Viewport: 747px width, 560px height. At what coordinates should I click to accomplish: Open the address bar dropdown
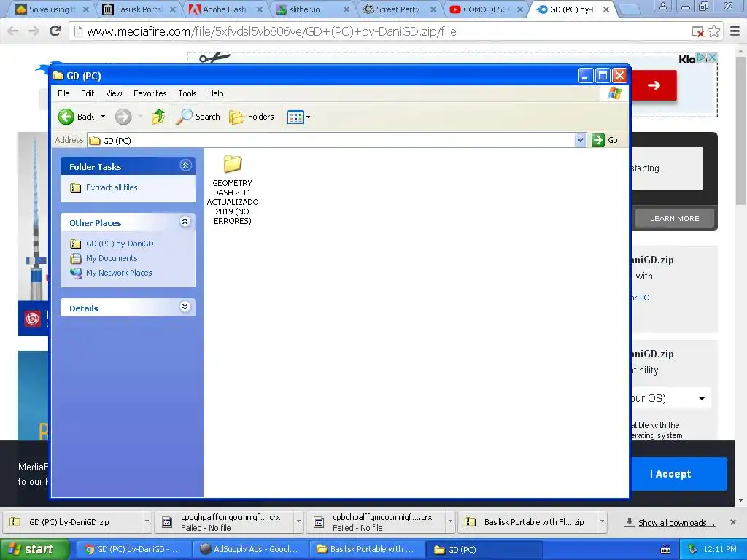[x=580, y=140]
